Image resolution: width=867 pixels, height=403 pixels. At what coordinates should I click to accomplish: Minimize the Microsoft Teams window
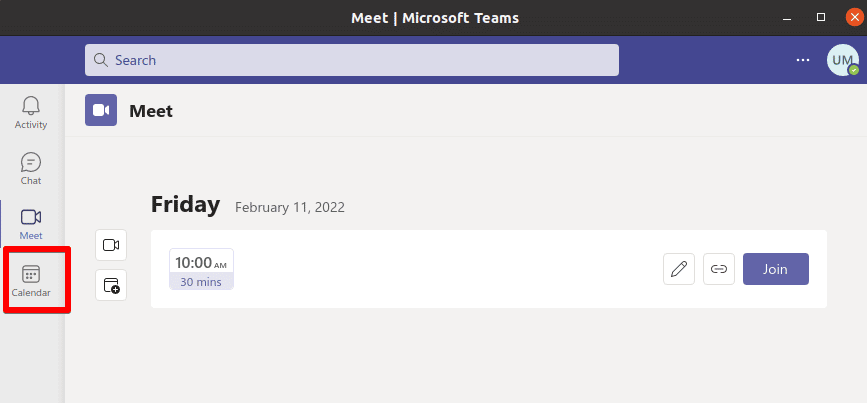pos(787,18)
